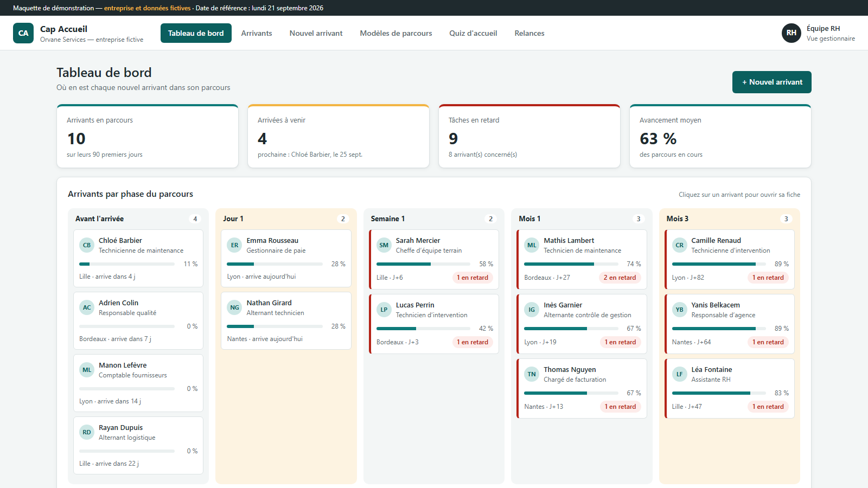Click Léa Fontaine's LF avatar
The image size is (868, 488).
[679, 374]
